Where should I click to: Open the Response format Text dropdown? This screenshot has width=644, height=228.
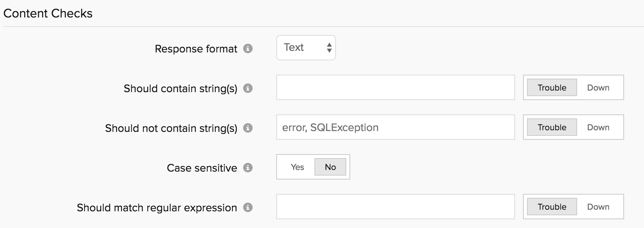[306, 48]
